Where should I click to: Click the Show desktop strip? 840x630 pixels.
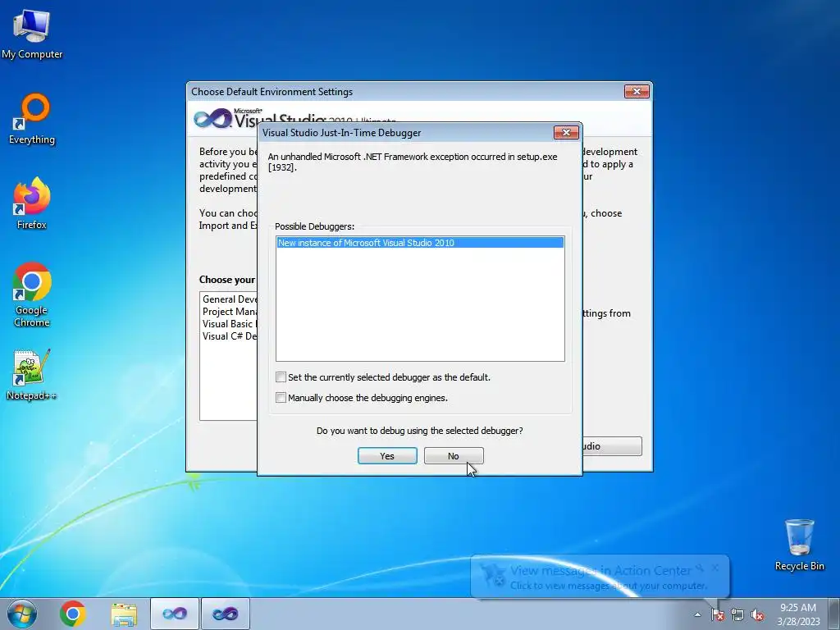834,614
